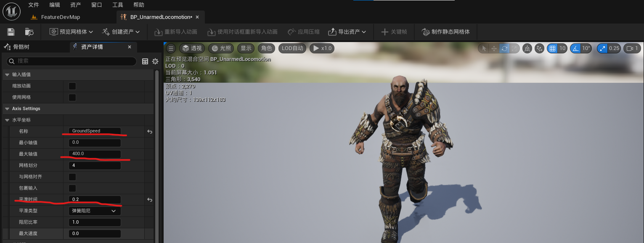
Task: Enable the 与网格对齐 checkbox
Action: pyautogui.click(x=72, y=177)
